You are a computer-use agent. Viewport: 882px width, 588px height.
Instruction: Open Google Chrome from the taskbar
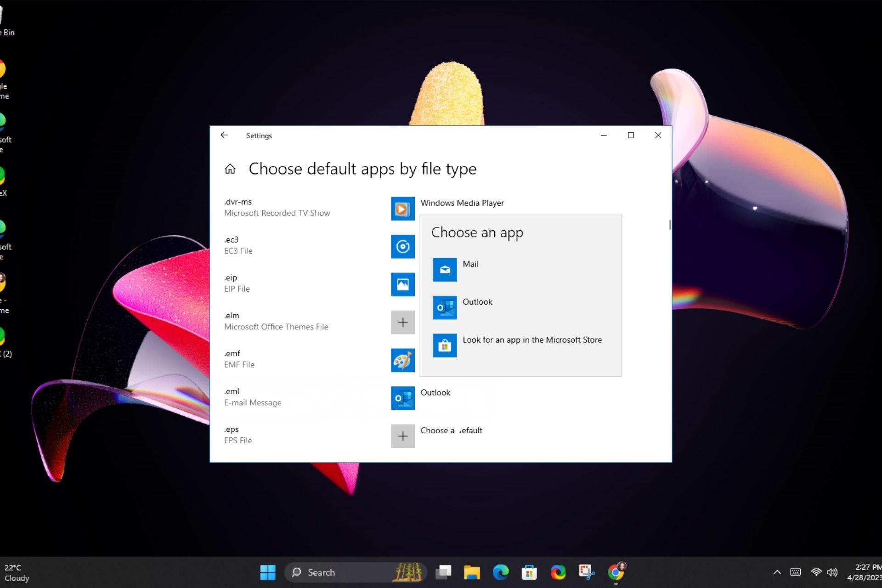click(x=616, y=572)
